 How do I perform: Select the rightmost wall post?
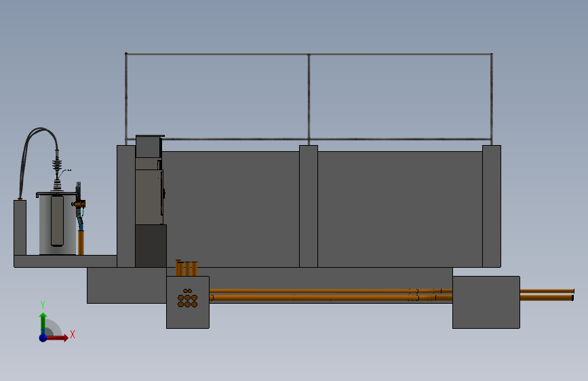492,206
